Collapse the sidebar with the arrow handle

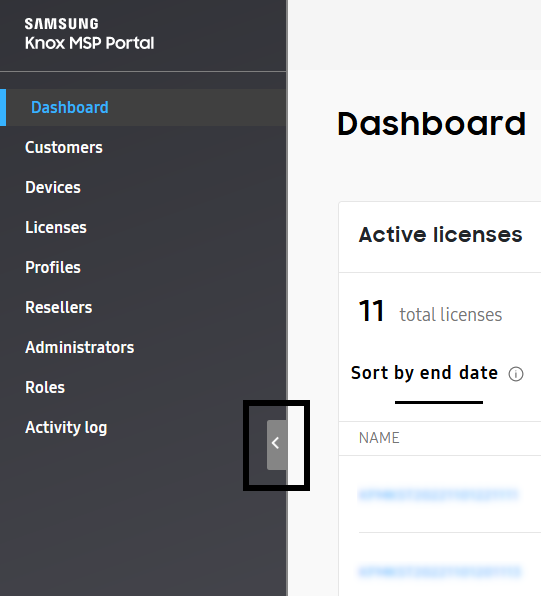click(x=277, y=444)
